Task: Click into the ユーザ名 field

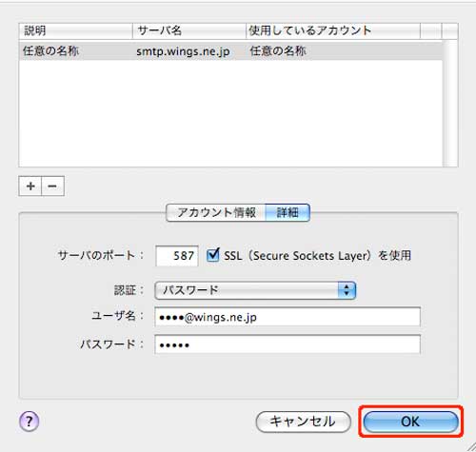Action: tap(288, 317)
